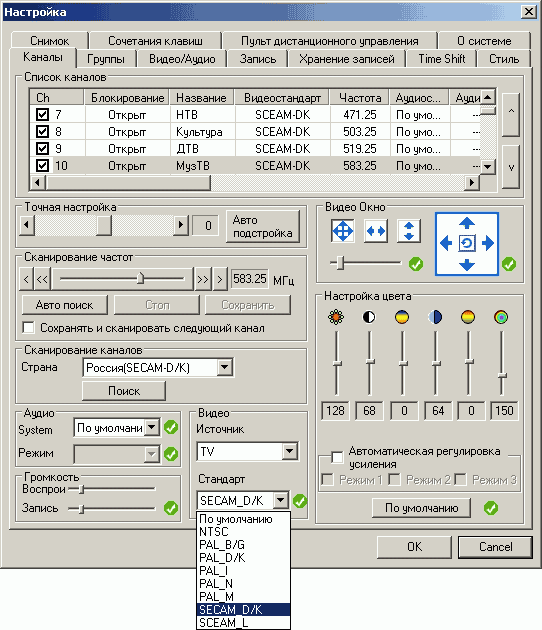Click the color icon above the fifth slider
The image size is (542, 630).
468,317
